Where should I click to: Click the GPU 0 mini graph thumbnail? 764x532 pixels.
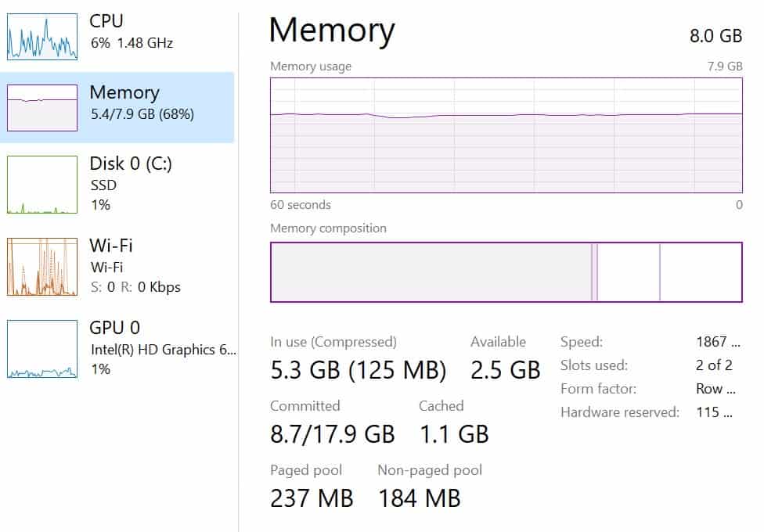pos(42,349)
